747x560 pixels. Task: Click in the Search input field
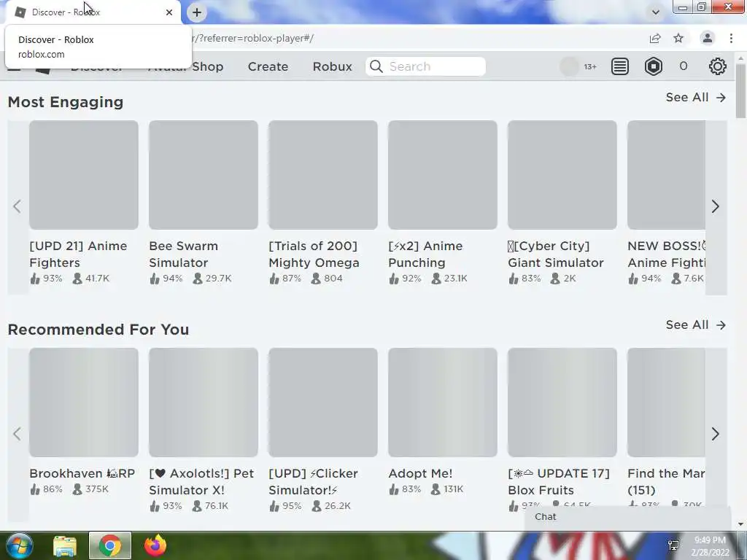[x=425, y=66]
